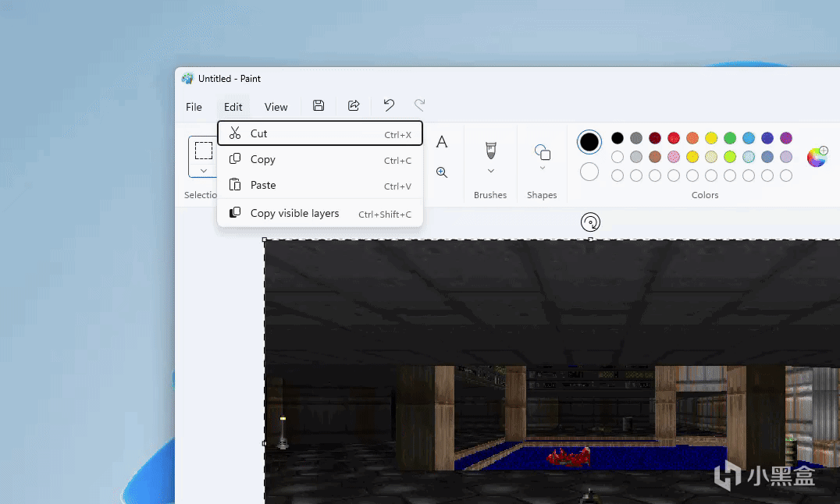Click the Redo arrow
This screenshot has height=504, width=840.
pos(419,105)
